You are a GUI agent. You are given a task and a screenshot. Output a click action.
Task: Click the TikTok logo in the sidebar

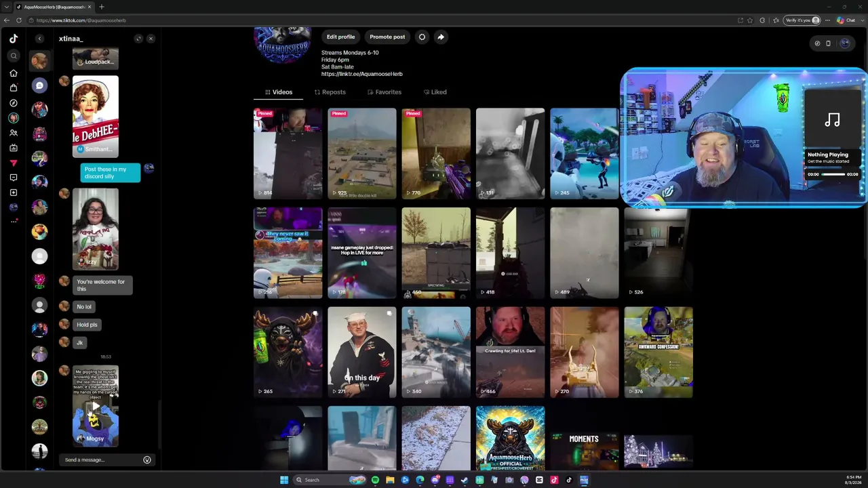14,39
